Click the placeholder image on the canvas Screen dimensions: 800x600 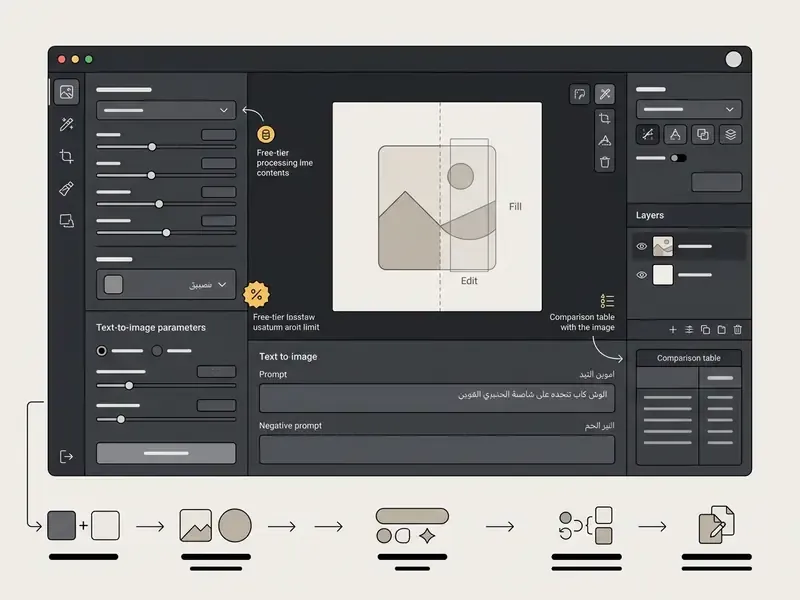437,208
